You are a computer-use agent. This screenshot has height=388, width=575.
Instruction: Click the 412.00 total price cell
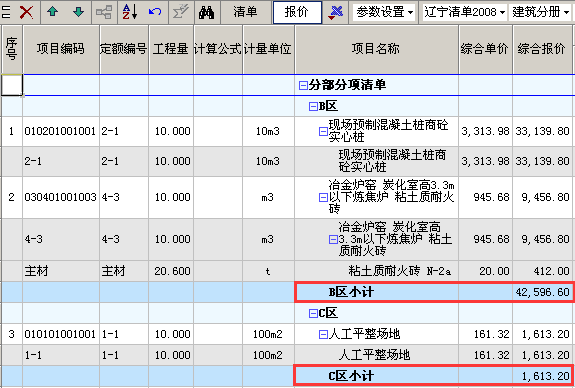point(543,271)
